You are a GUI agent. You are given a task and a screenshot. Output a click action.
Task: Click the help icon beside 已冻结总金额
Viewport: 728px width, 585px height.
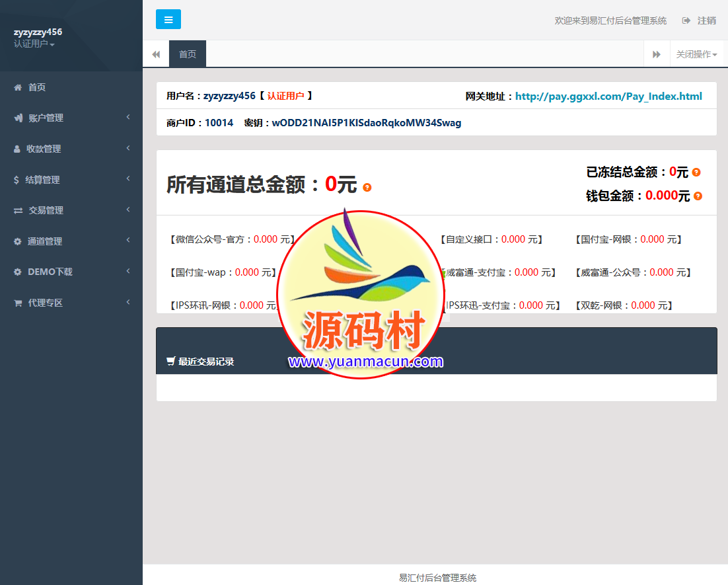tap(696, 173)
